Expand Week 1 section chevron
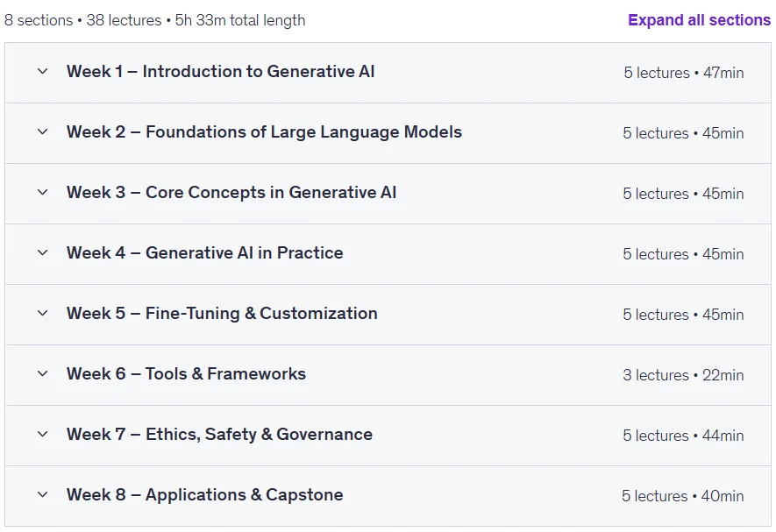 pos(43,71)
